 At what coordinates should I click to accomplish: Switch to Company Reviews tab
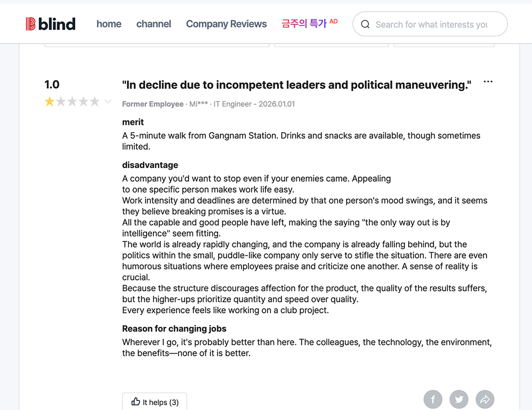(226, 24)
